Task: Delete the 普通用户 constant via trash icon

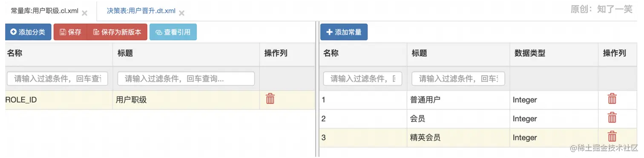Action: (x=612, y=99)
